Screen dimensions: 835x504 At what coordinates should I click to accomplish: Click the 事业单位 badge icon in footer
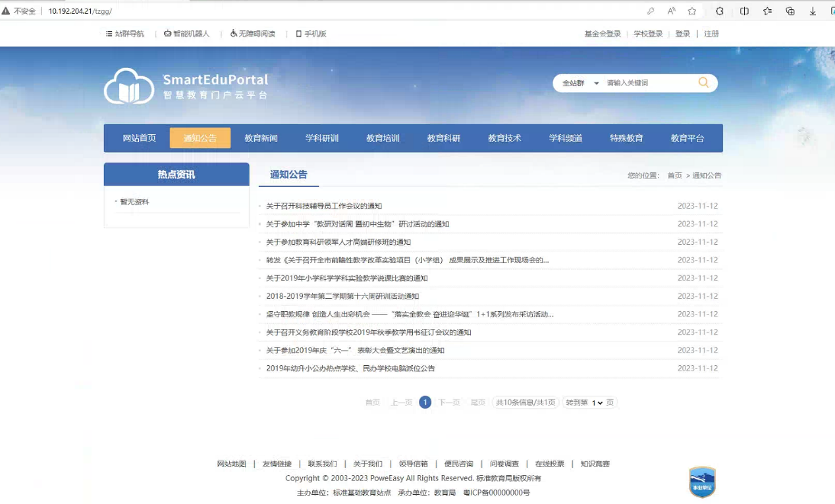pyautogui.click(x=702, y=482)
